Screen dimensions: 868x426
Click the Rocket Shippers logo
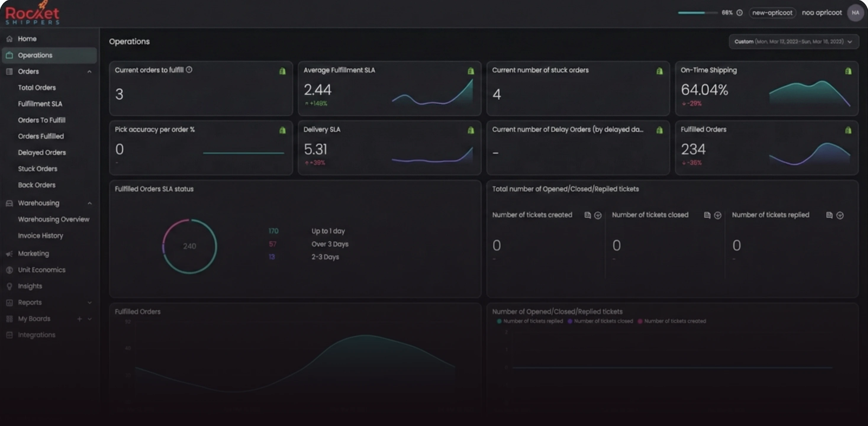click(x=32, y=14)
